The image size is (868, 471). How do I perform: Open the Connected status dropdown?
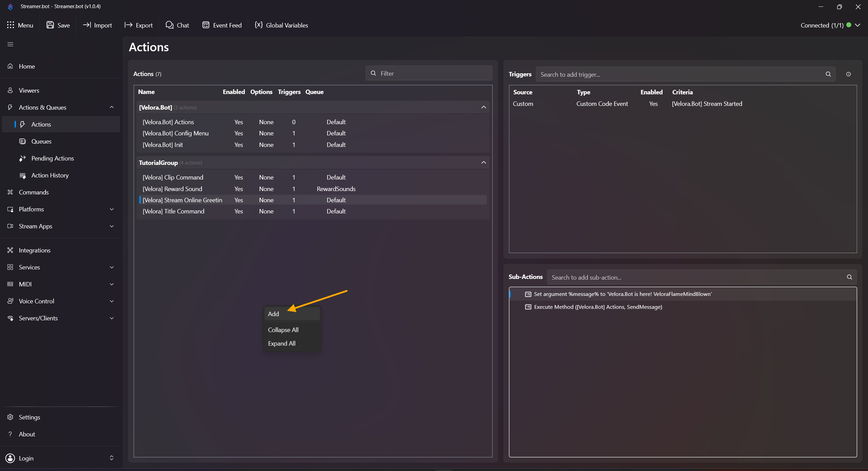pyautogui.click(x=857, y=25)
